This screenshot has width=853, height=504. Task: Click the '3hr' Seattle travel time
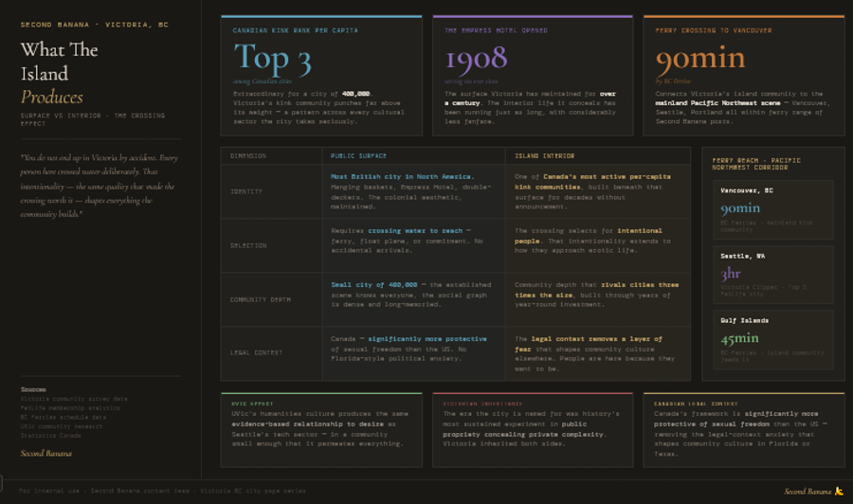click(x=731, y=274)
